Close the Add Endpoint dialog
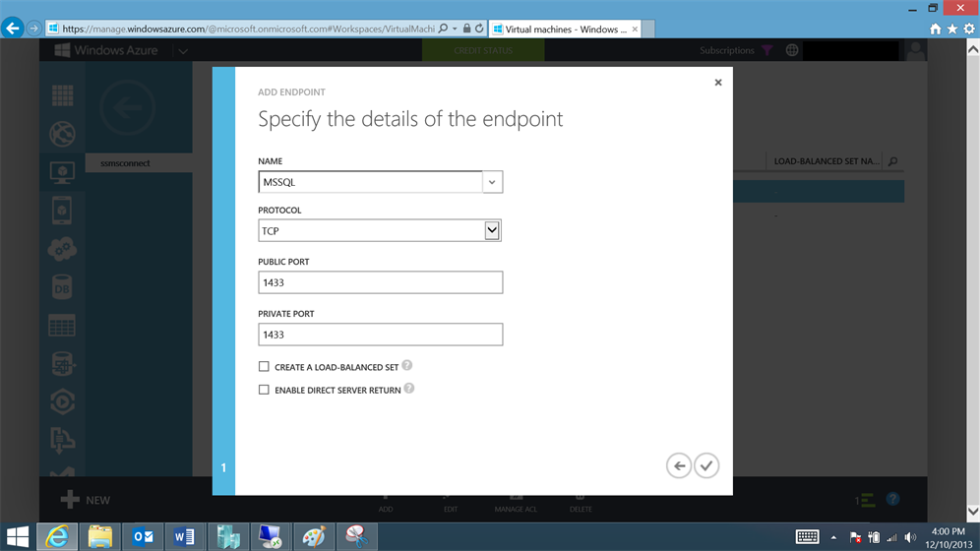 tap(718, 83)
